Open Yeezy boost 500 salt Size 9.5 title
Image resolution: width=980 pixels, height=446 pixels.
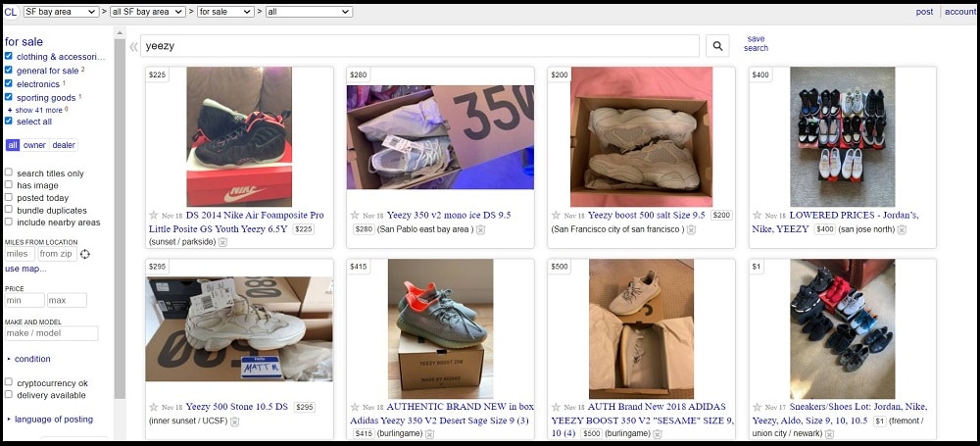click(646, 216)
